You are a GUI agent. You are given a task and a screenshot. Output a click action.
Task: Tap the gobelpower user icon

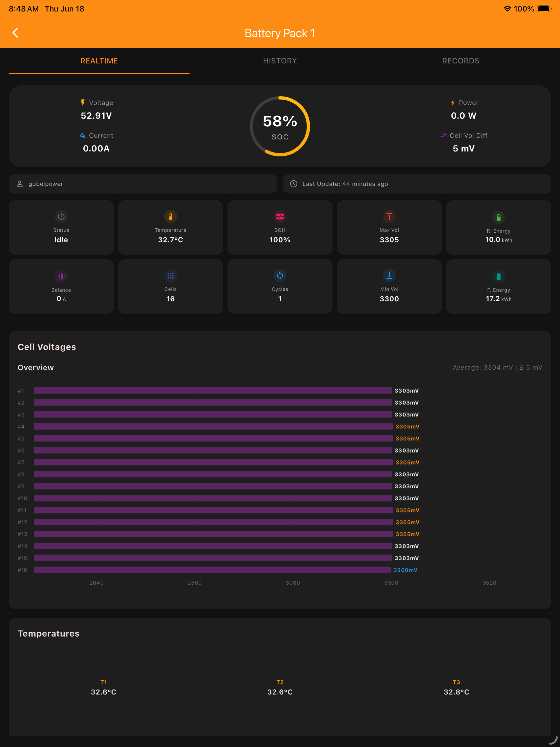click(x=20, y=184)
